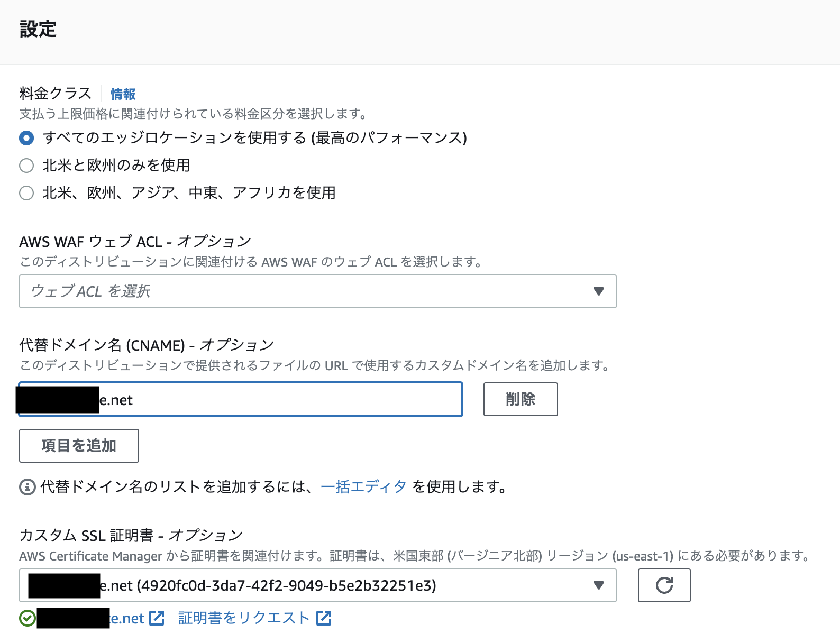Click external icon after 証明書をリクエスト
Screen dimensions: 840x643
point(324,618)
